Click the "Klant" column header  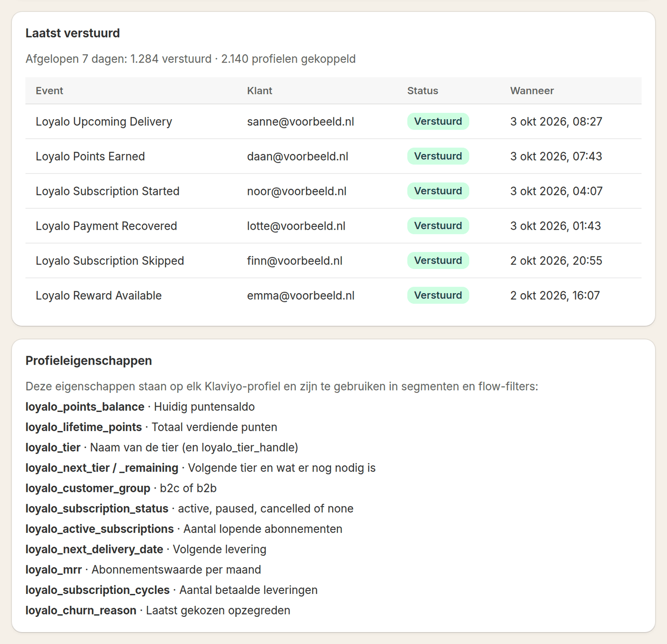coord(260,91)
